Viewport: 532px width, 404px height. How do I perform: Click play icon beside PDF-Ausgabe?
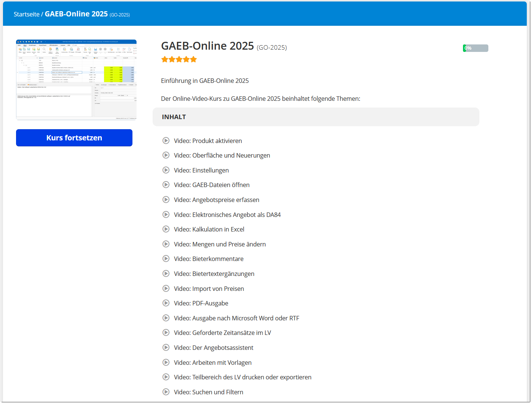click(x=166, y=303)
